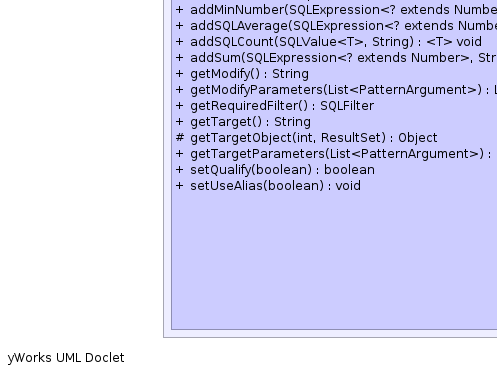Click the hash visibility symbol beside getTargetObject
The height and width of the screenshot is (375, 497).
click(180, 138)
